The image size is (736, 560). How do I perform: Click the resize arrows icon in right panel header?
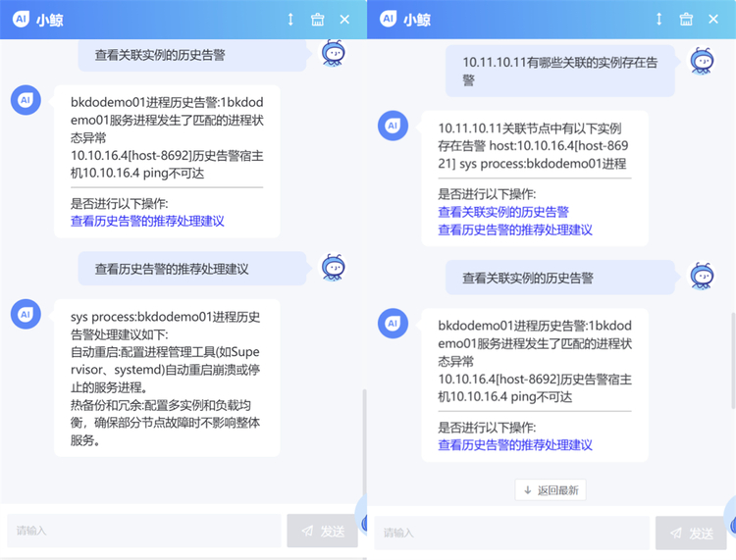coord(658,20)
